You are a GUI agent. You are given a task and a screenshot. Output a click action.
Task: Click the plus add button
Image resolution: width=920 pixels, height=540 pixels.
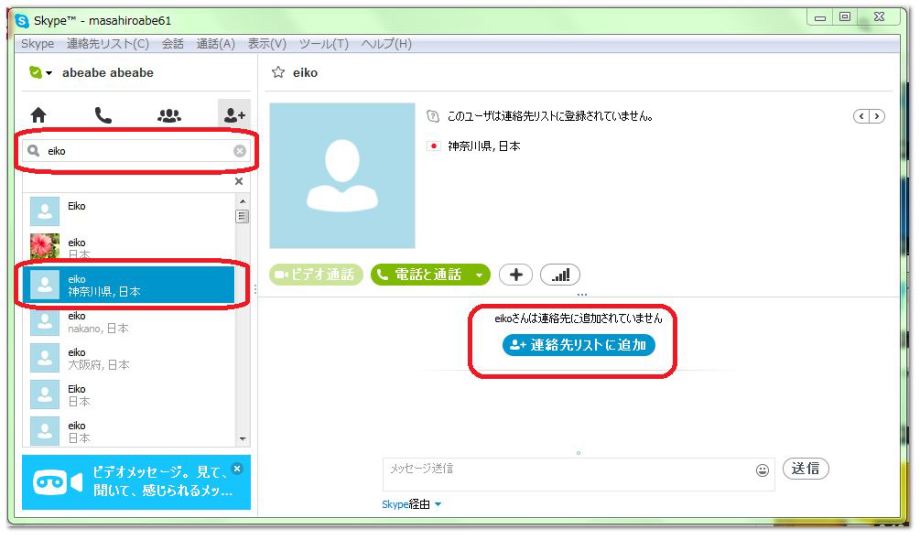[516, 275]
